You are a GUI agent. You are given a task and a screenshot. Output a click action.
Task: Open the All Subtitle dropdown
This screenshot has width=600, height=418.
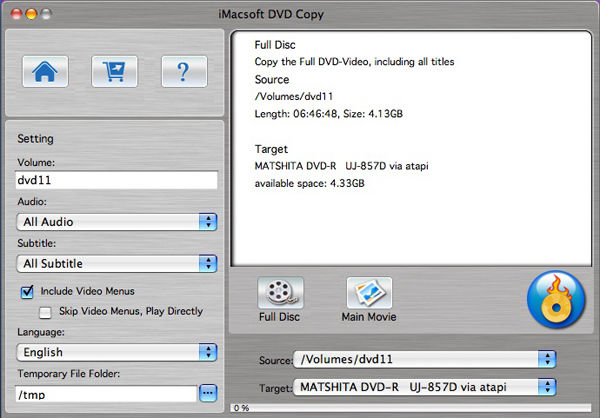117,264
